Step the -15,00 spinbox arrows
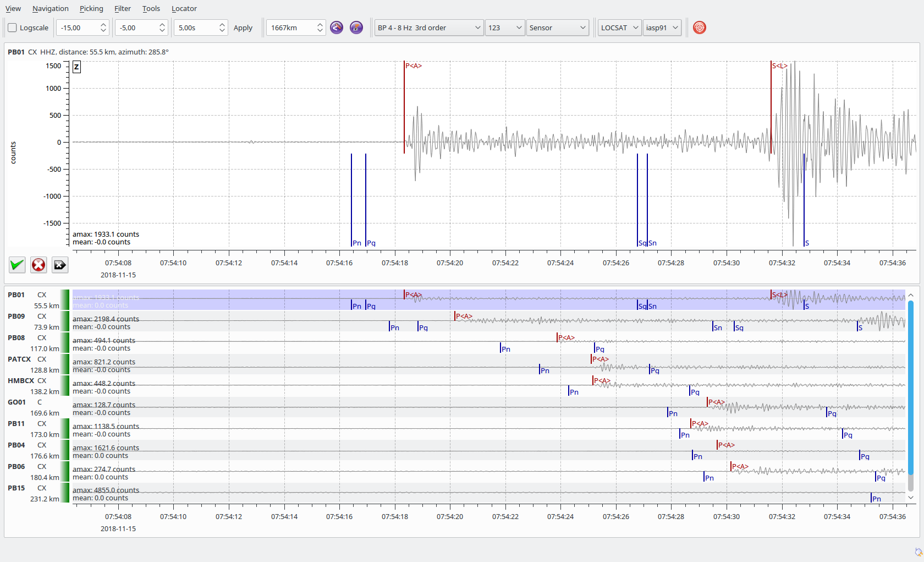The image size is (924, 562). [x=103, y=28]
